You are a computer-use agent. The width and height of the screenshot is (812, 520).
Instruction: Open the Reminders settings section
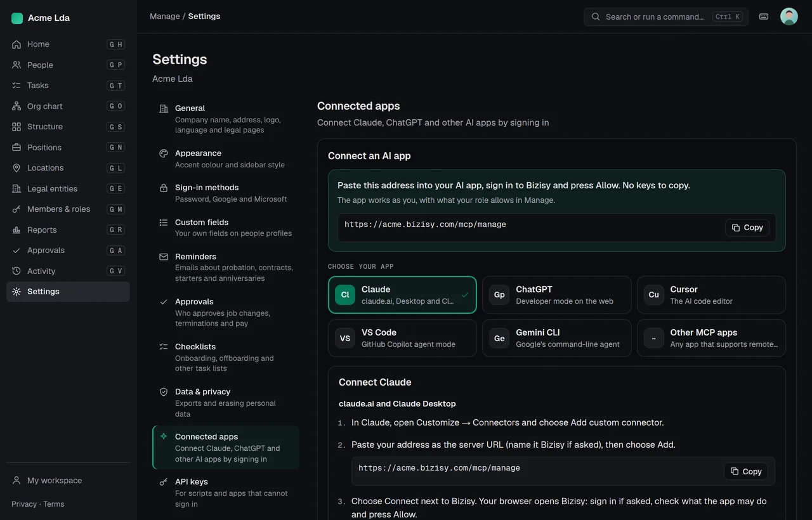226,267
